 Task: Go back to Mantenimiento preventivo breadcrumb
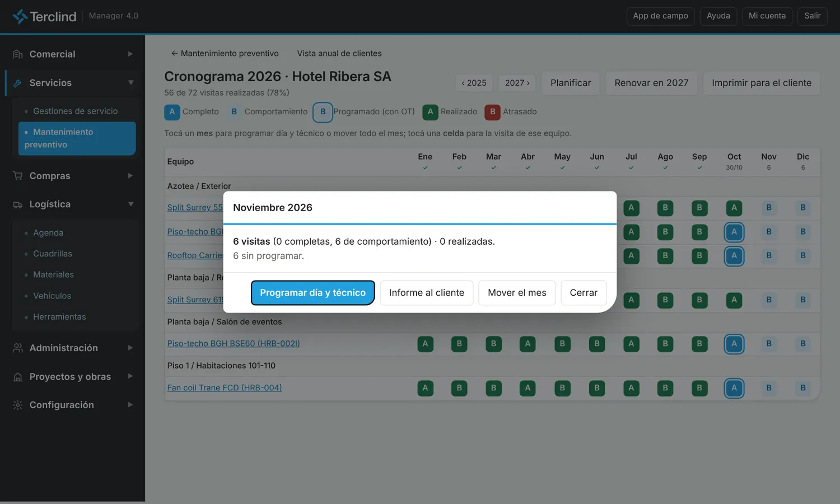(225, 53)
